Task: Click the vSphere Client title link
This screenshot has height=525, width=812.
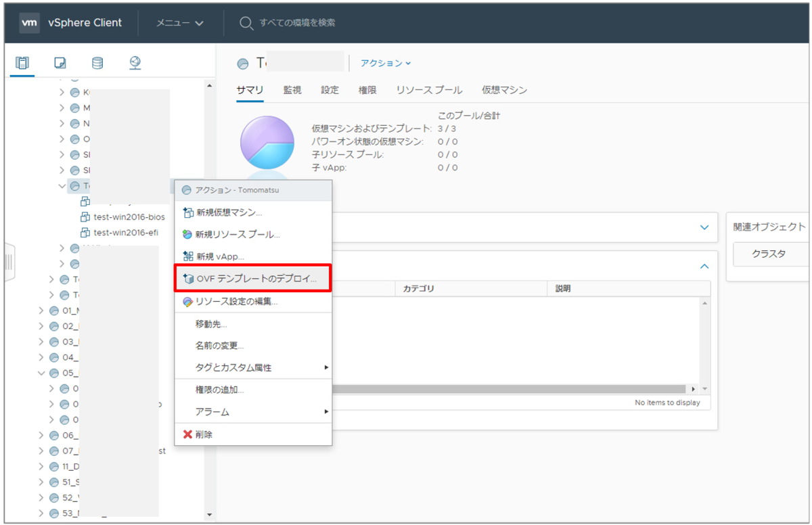Action: [x=85, y=22]
